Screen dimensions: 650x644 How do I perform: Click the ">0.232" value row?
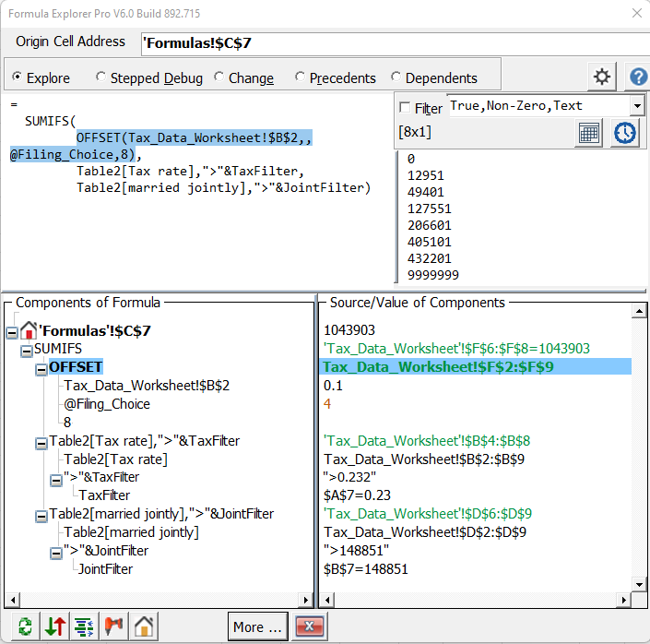(x=349, y=477)
